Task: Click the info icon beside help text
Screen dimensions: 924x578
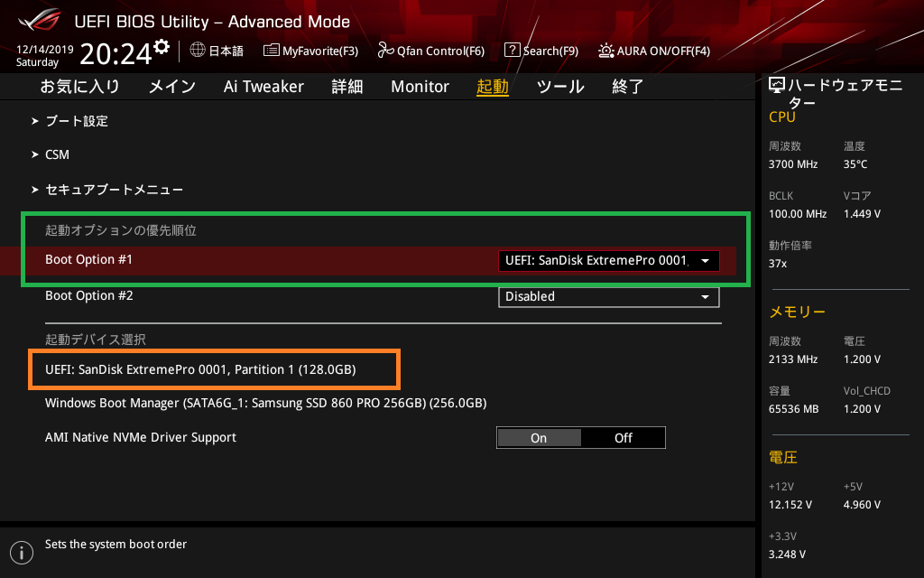Action: (22, 553)
